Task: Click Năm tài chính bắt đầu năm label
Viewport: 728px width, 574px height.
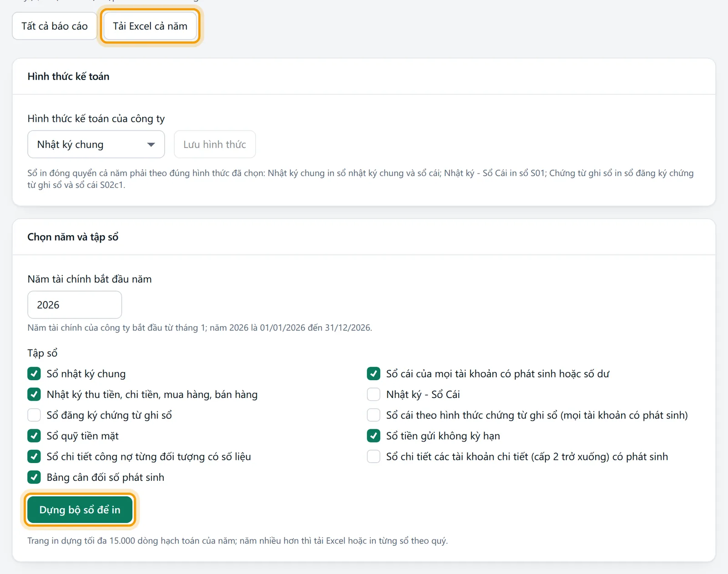Action: coord(90,279)
